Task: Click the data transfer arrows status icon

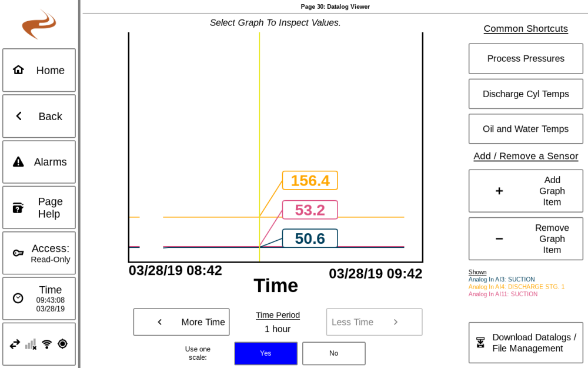Action: coord(14,344)
